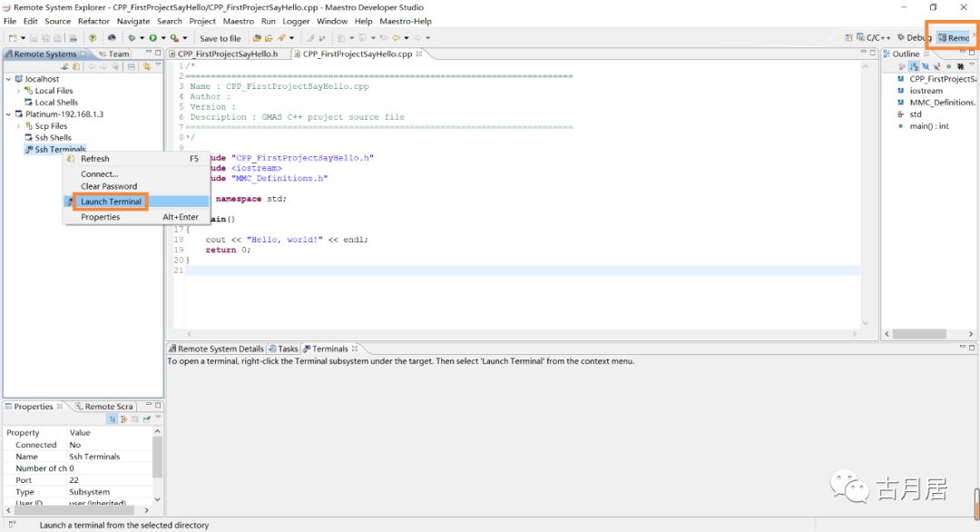Open the File menu
980x532 pixels.
10,21
